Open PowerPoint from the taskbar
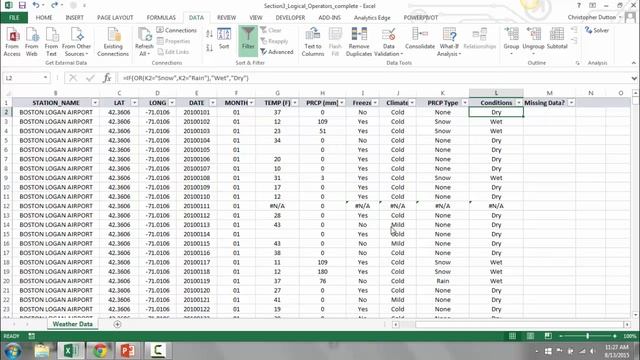The image size is (640, 360). click(128, 351)
